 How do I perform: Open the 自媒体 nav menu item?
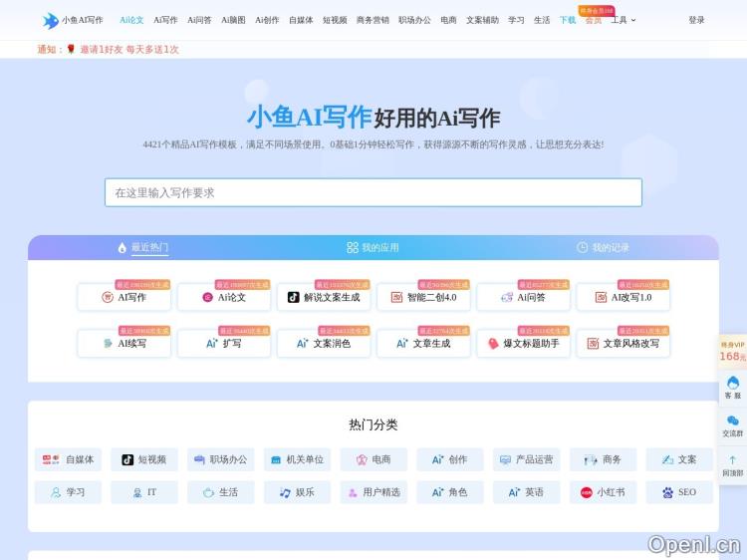pyautogui.click(x=301, y=20)
